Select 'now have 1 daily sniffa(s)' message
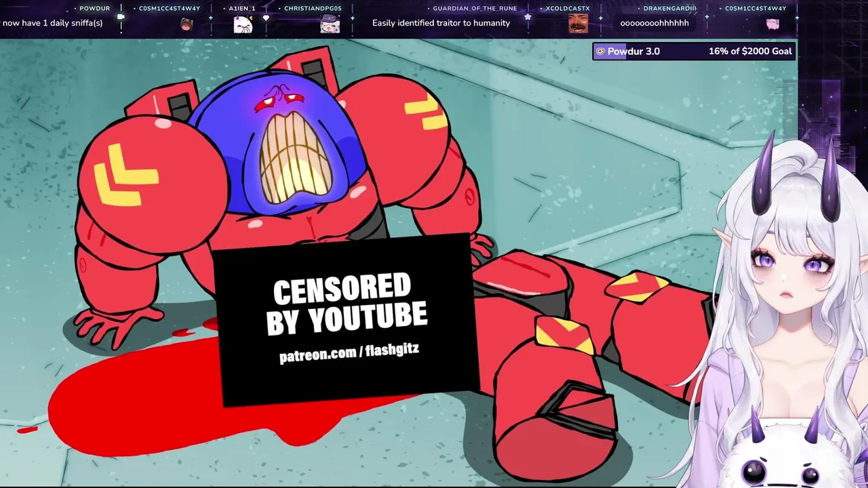The image size is (868, 488). pyautogui.click(x=52, y=23)
